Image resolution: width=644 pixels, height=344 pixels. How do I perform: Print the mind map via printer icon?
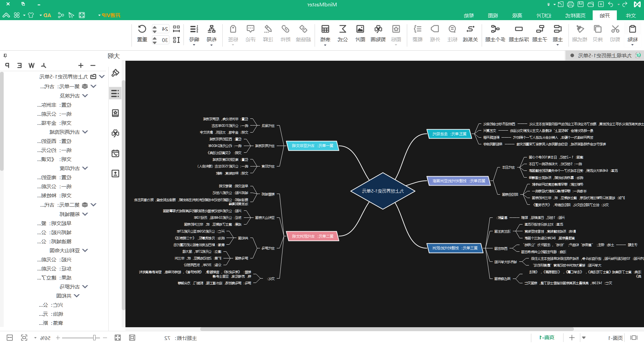tap(571, 4)
